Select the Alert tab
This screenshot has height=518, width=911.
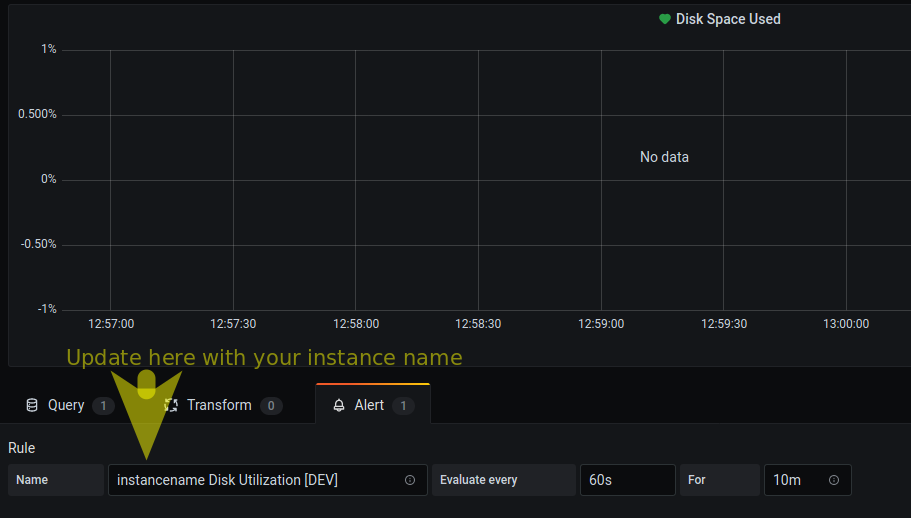tap(369, 405)
